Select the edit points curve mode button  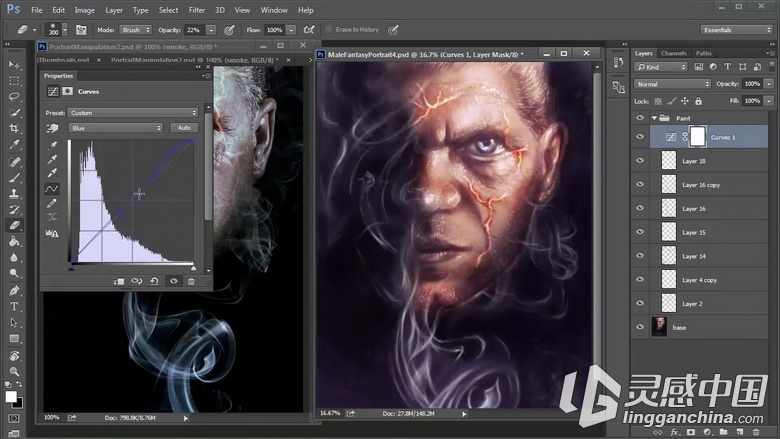pos(51,188)
